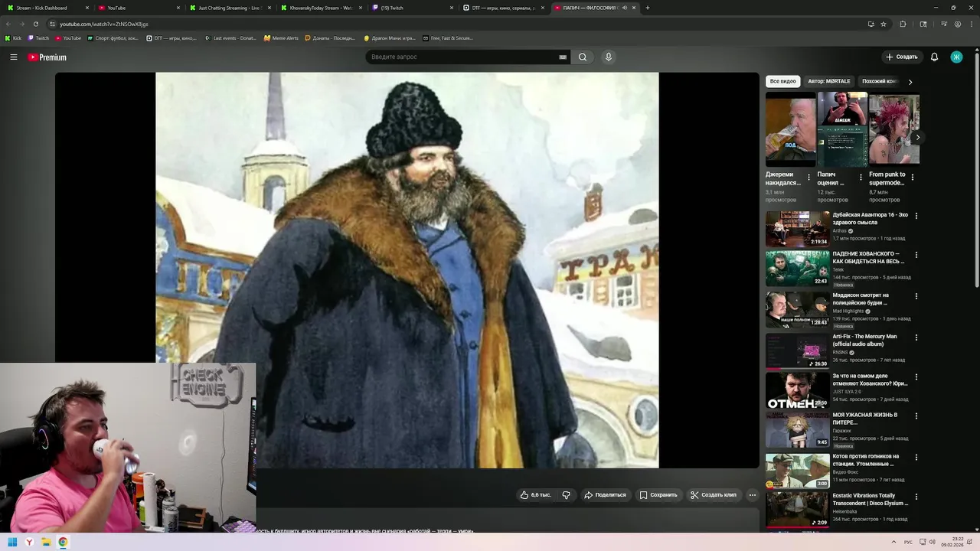980x551 pixels.
Task: Click the Создать button in header
Action: (x=901, y=57)
